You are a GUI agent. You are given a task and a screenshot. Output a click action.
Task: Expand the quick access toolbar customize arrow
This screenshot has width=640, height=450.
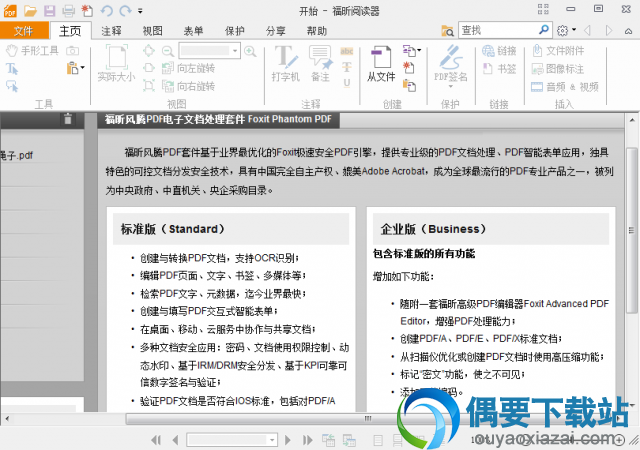click(140, 11)
